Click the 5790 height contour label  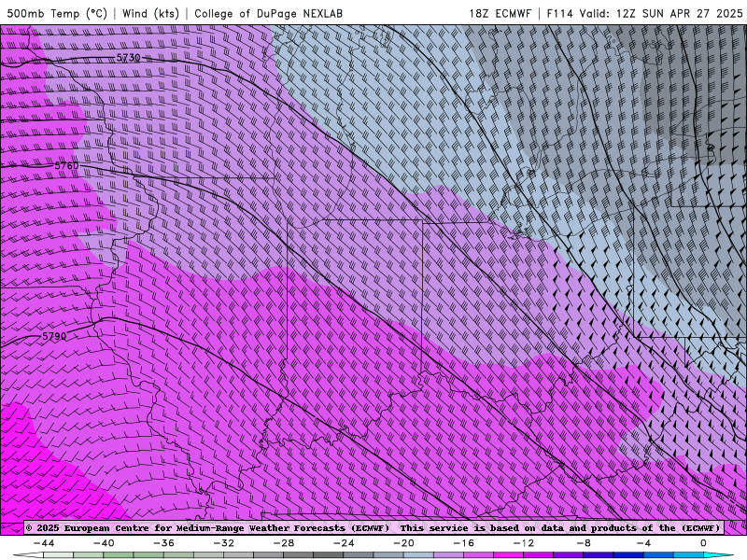(x=54, y=336)
